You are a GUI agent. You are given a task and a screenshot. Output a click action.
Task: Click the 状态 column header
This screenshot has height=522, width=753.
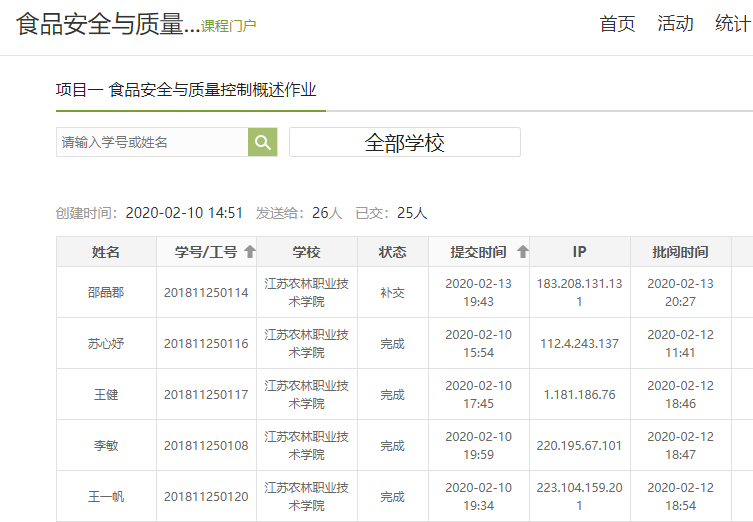tap(392, 252)
